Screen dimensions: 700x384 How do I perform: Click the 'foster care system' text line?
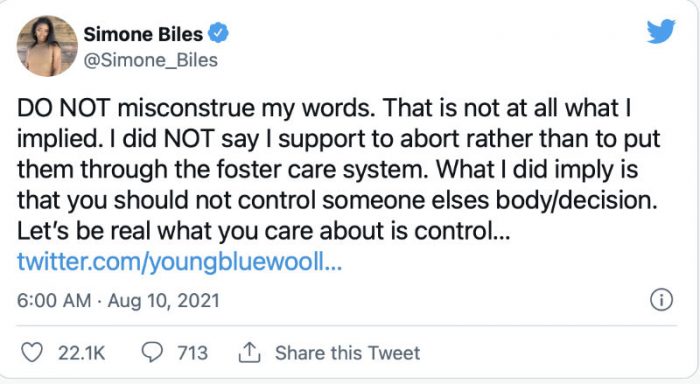coord(328,170)
